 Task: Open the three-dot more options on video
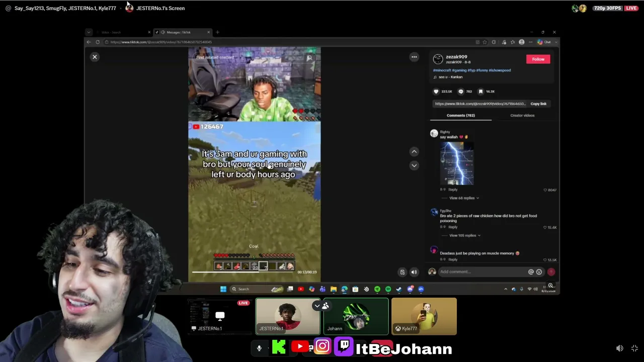pyautogui.click(x=414, y=57)
